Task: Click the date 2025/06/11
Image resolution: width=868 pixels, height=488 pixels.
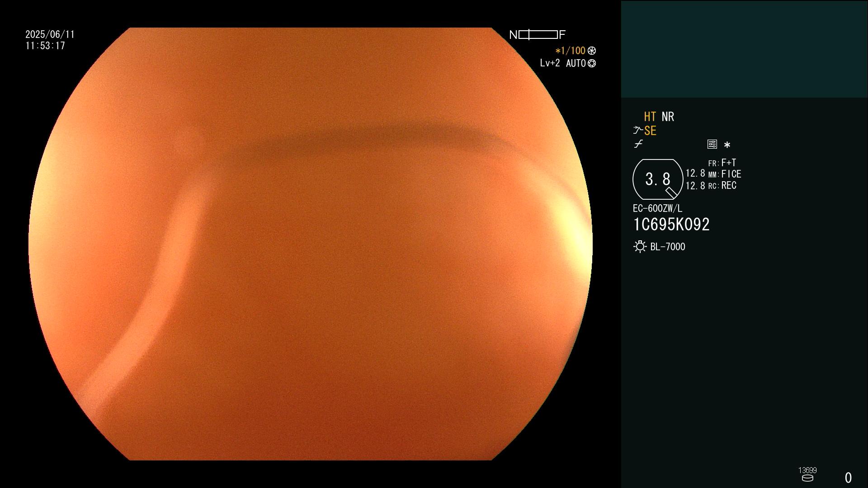Action: point(50,34)
